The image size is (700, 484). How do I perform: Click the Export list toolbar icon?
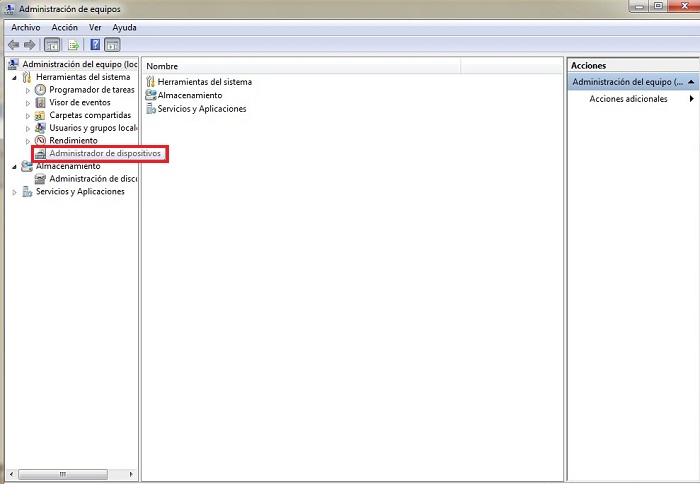(x=74, y=45)
